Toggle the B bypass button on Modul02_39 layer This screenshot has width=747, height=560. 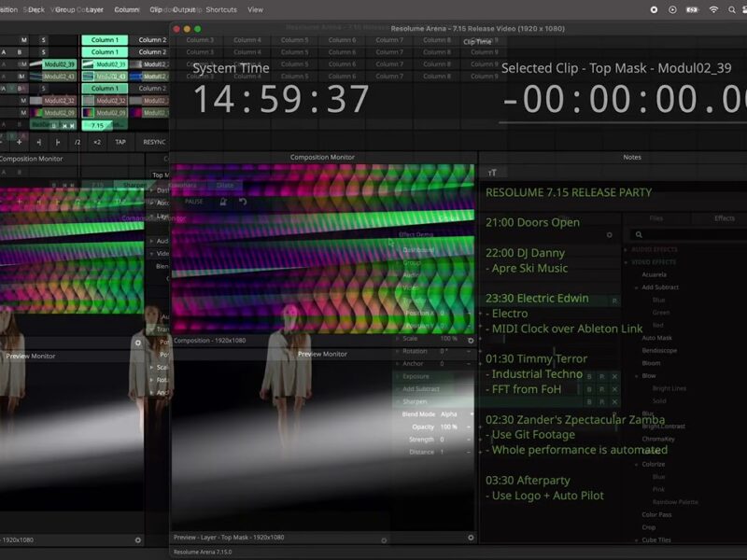(x=20, y=64)
